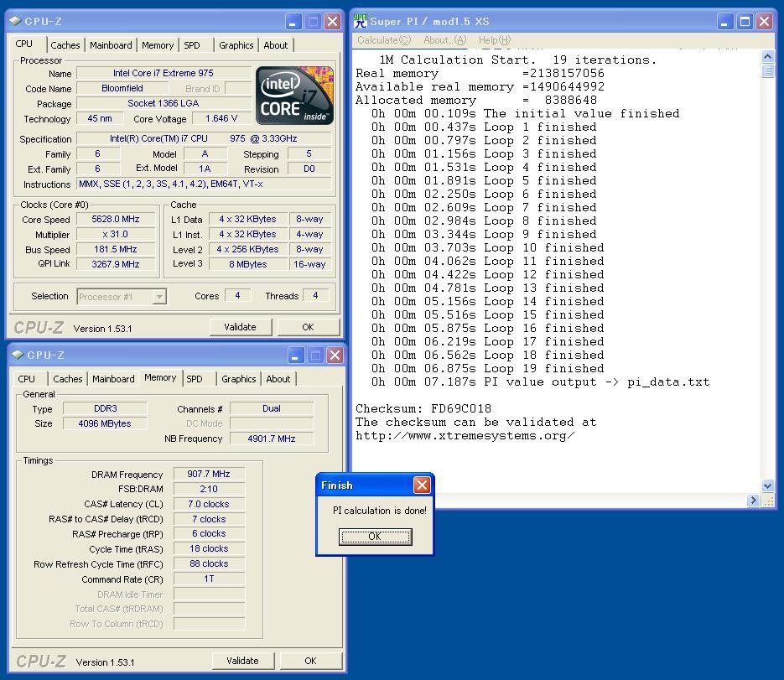Click the memory Type value DDR3
The width and height of the screenshot is (784, 680).
[x=105, y=408]
